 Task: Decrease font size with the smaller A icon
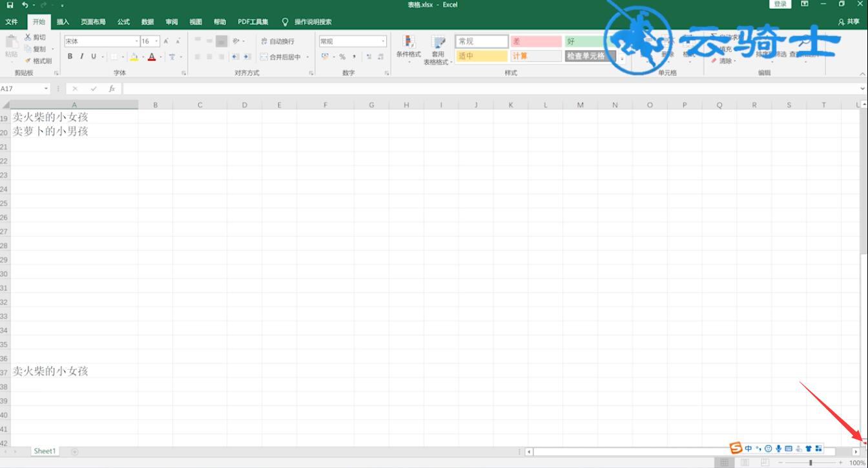tap(178, 41)
